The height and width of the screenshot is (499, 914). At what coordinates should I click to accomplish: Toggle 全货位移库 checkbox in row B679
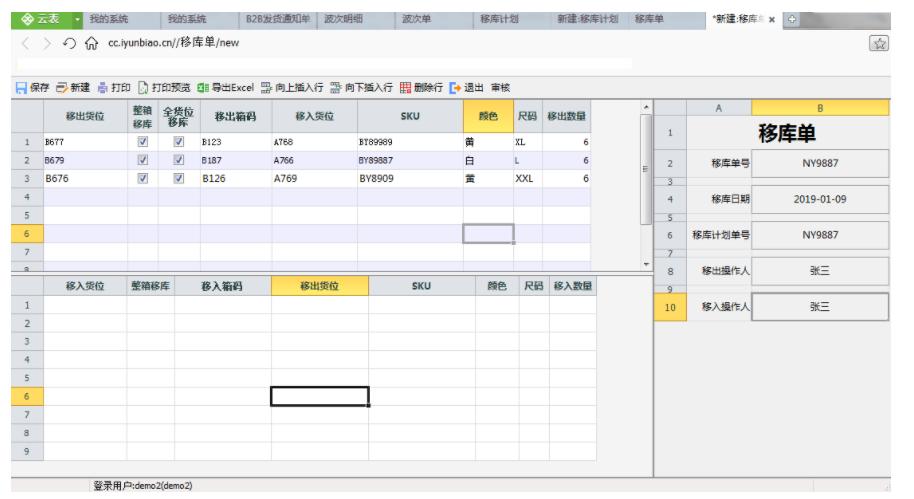pyautogui.click(x=178, y=160)
